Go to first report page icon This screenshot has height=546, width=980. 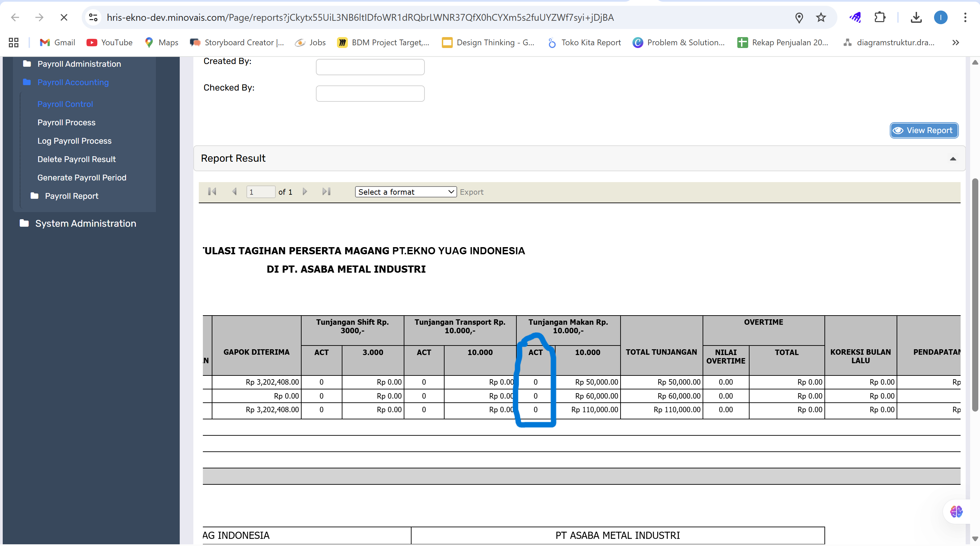(x=212, y=192)
